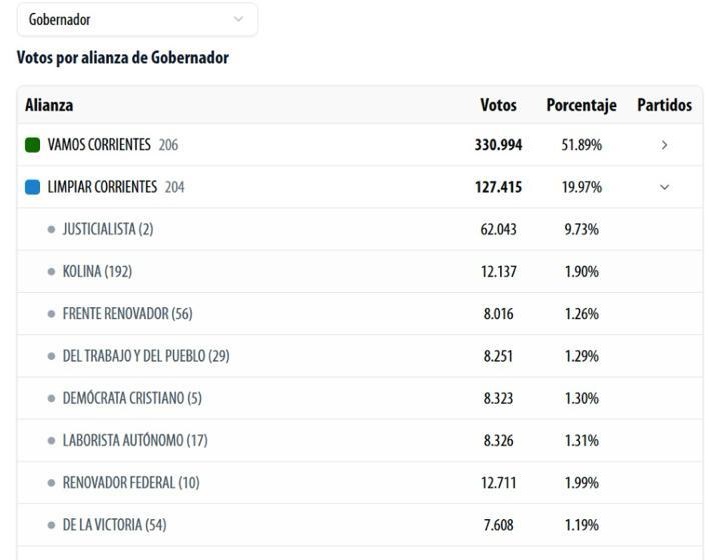Click RENOVADOR FEDERAL (10) party row
The width and height of the screenshot is (709, 560).
click(130, 482)
